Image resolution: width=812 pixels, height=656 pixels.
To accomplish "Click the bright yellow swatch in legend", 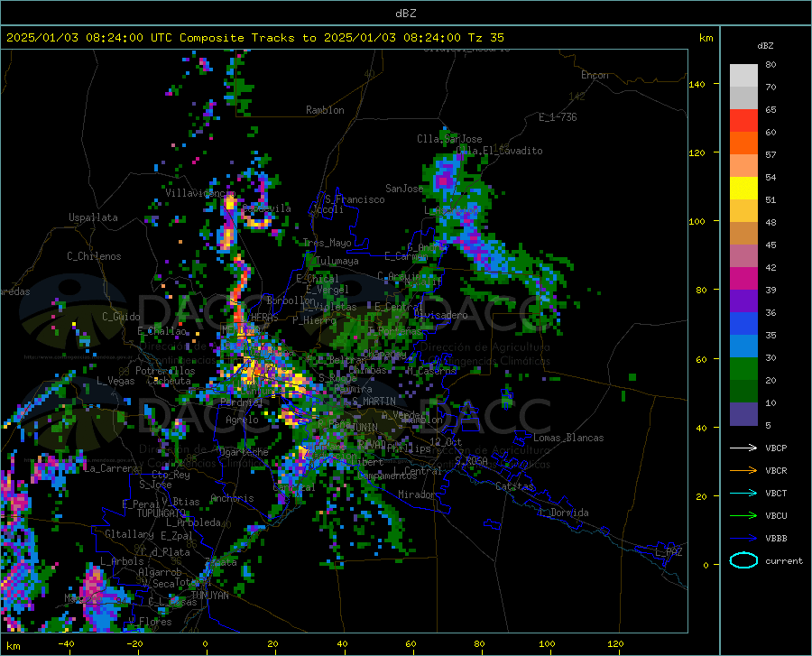I will pos(743,189).
